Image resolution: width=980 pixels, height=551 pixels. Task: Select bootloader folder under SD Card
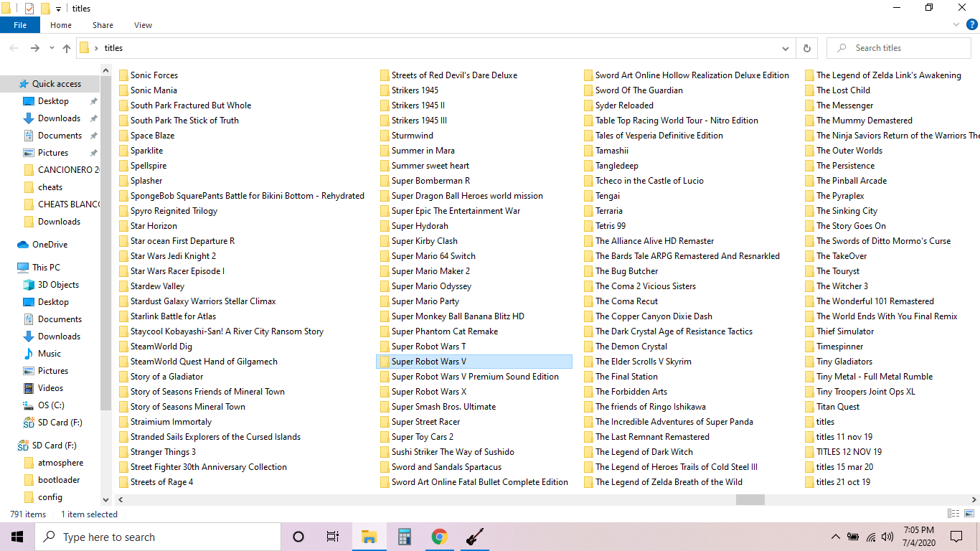click(x=59, y=480)
